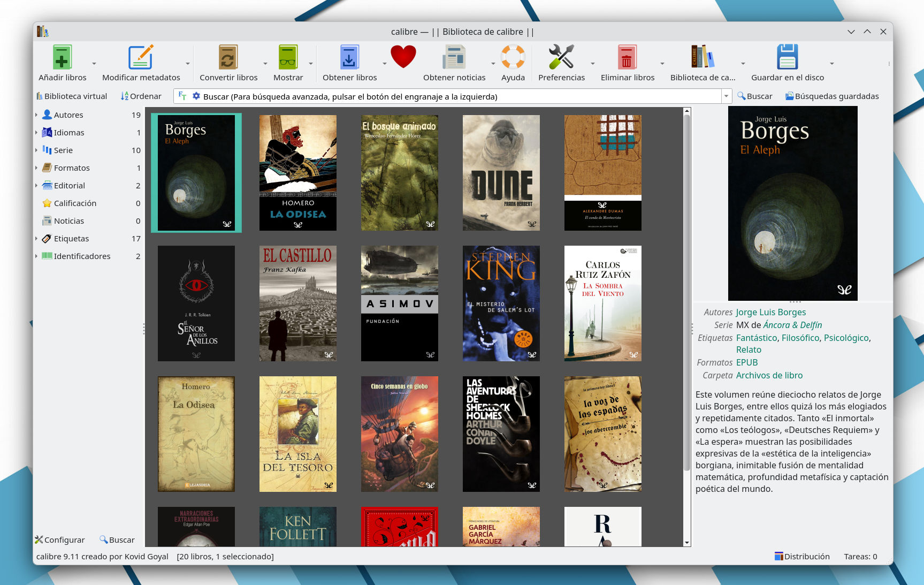Click the Biblioteca de calibre library icon
The image size is (924, 585).
tap(702, 57)
